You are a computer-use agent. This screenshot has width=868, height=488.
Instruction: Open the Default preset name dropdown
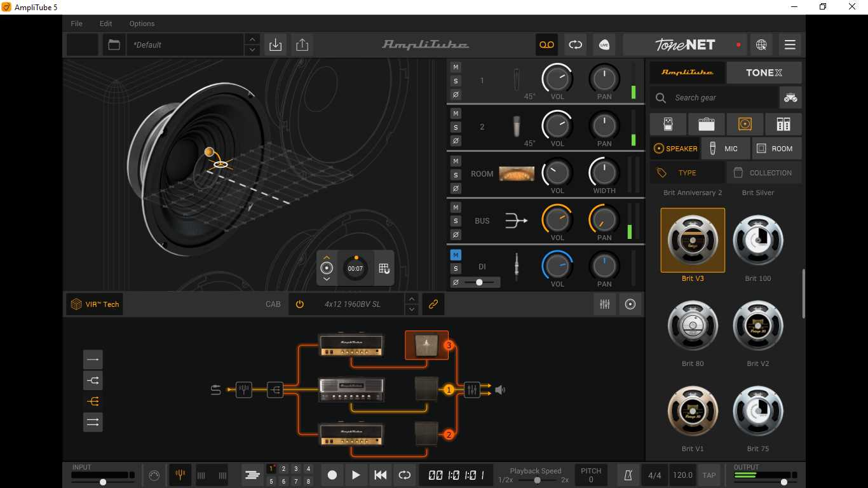[x=185, y=45]
